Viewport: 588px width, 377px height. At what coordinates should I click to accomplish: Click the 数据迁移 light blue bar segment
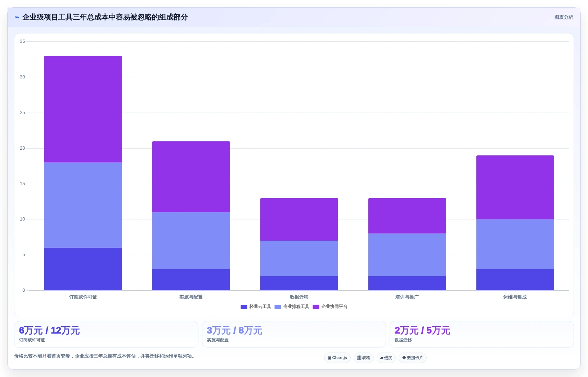pos(299,258)
